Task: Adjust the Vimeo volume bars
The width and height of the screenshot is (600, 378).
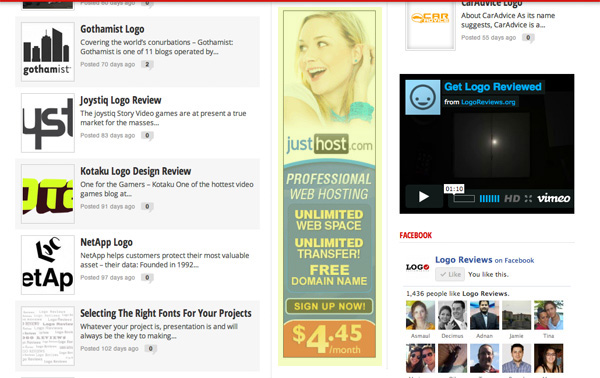Action: [x=489, y=199]
